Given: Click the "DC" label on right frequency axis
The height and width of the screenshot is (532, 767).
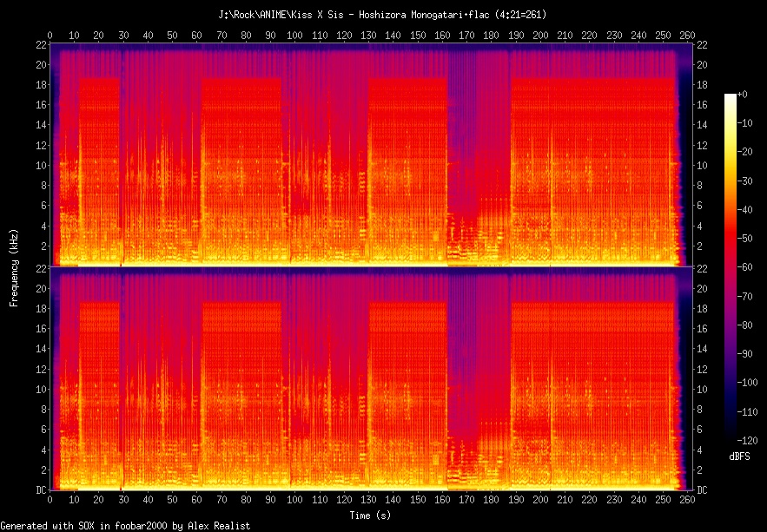Looking at the screenshot, I should 702,490.
